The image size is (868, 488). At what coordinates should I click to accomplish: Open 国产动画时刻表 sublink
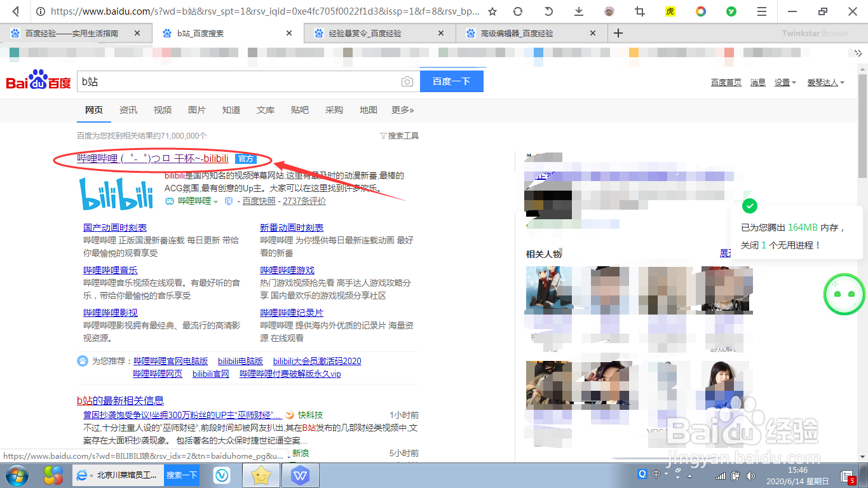pos(115,227)
